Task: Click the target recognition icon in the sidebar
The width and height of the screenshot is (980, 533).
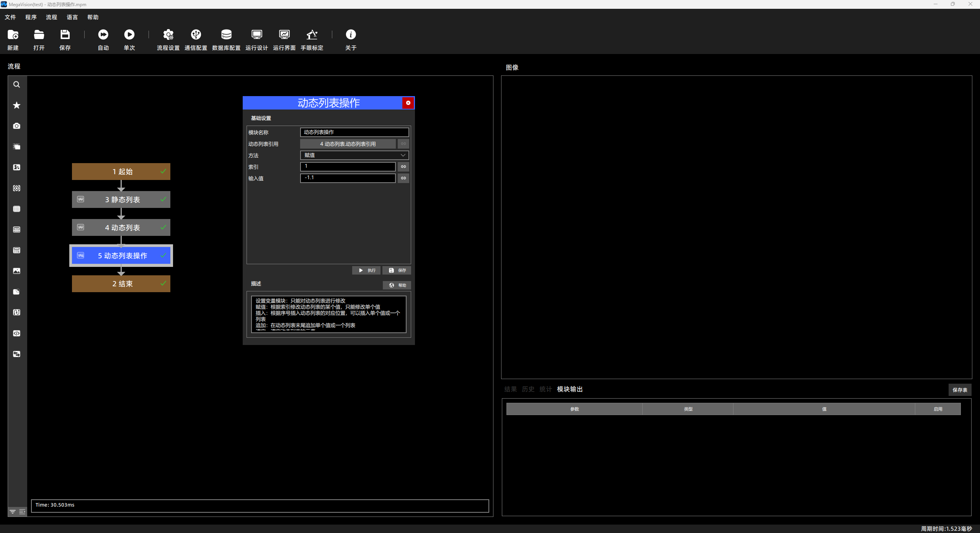Action: pyautogui.click(x=17, y=188)
